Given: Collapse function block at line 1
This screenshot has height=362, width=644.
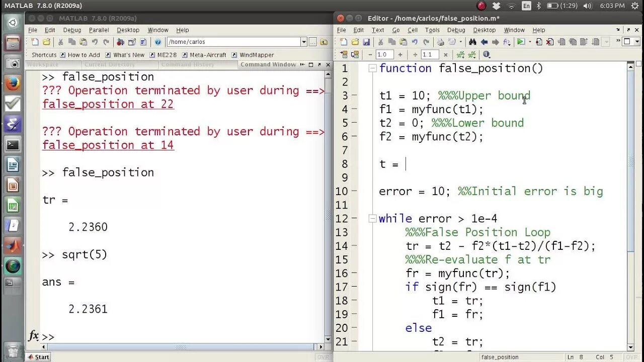Looking at the screenshot, I should [372, 68].
